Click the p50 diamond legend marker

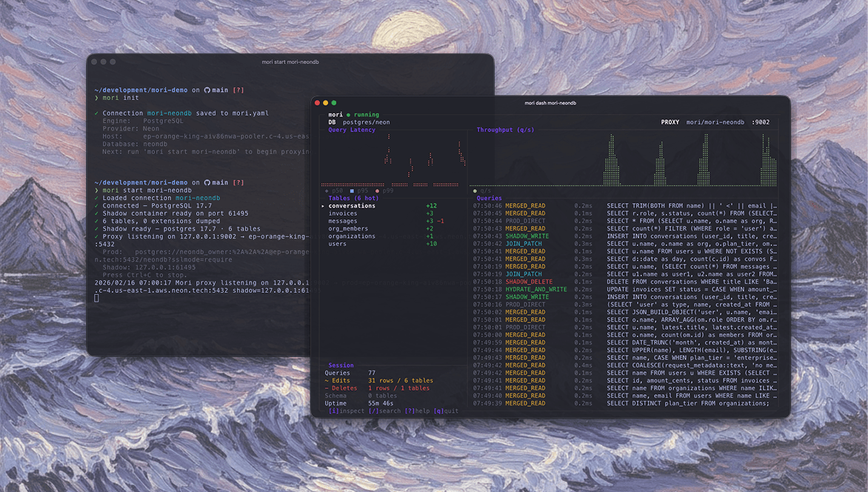(326, 190)
